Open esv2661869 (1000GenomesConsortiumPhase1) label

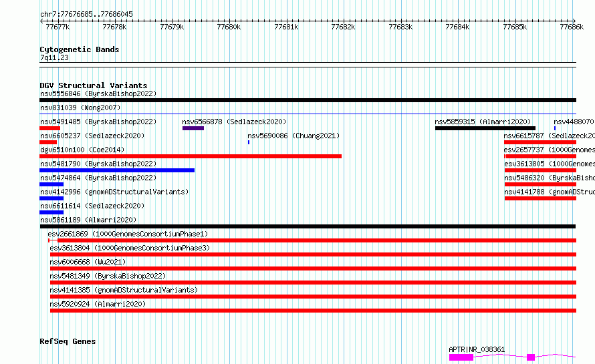pyautogui.click(x=128, y=234)
